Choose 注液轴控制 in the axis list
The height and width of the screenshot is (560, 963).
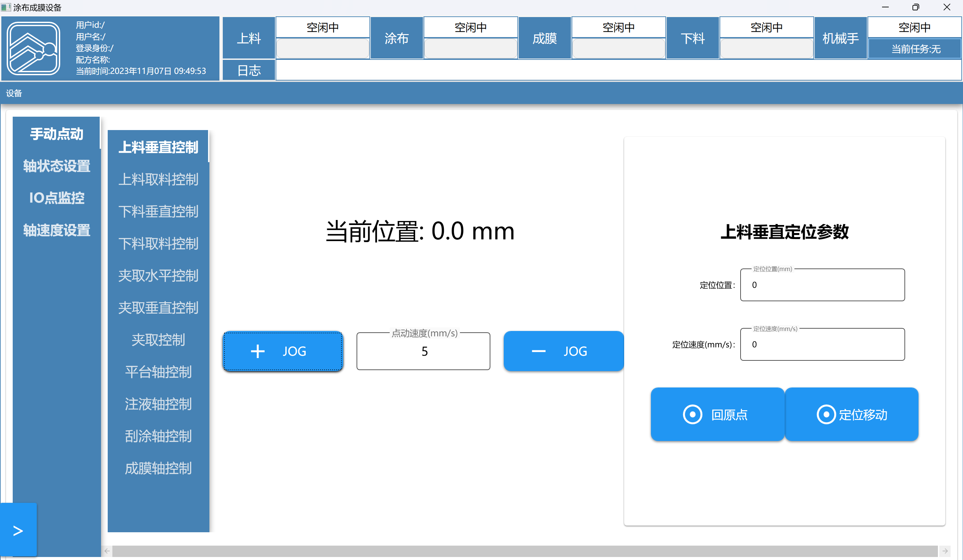click(158, 404)
